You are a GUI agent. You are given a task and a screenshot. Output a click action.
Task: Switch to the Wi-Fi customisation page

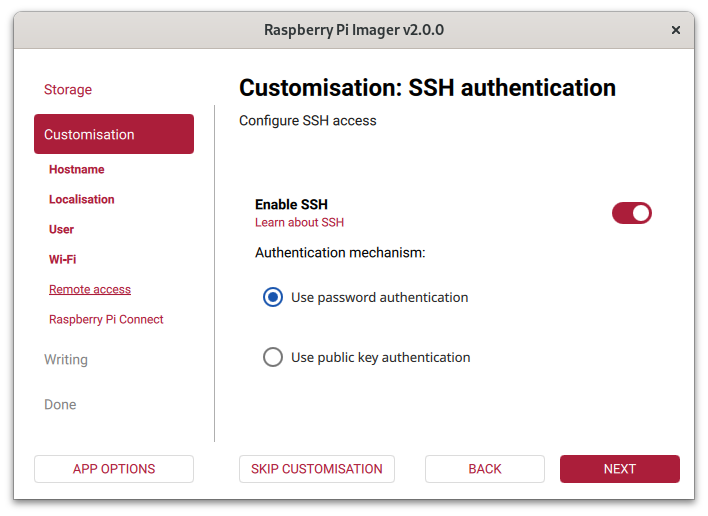(x=63, y=260)
